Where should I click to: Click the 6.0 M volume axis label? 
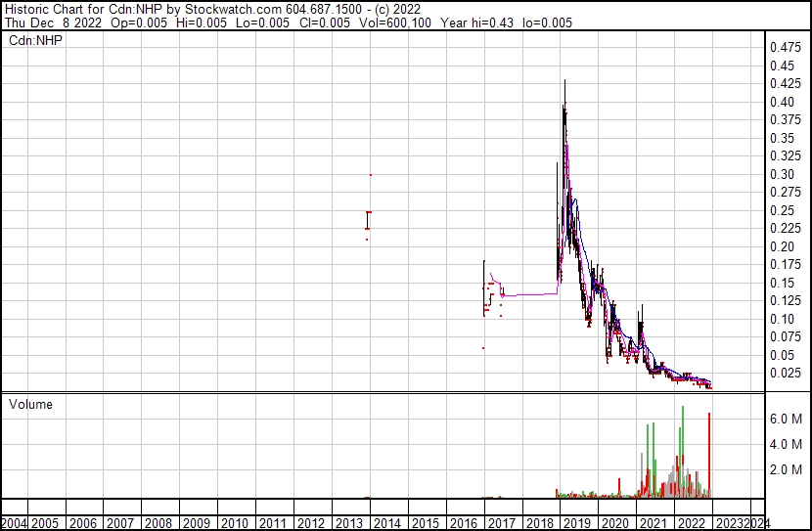[x=786, y=419]
